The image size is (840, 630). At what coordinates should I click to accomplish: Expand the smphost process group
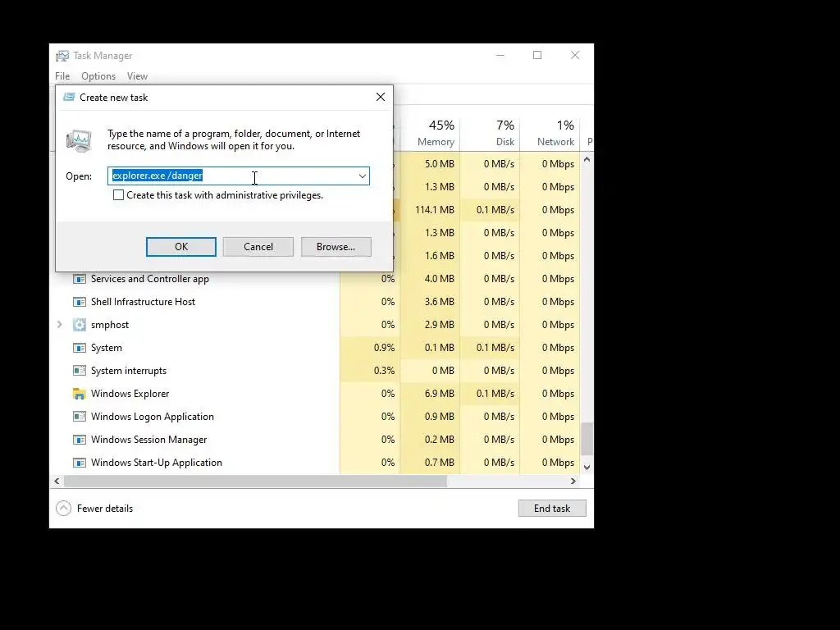click(59, 325)
